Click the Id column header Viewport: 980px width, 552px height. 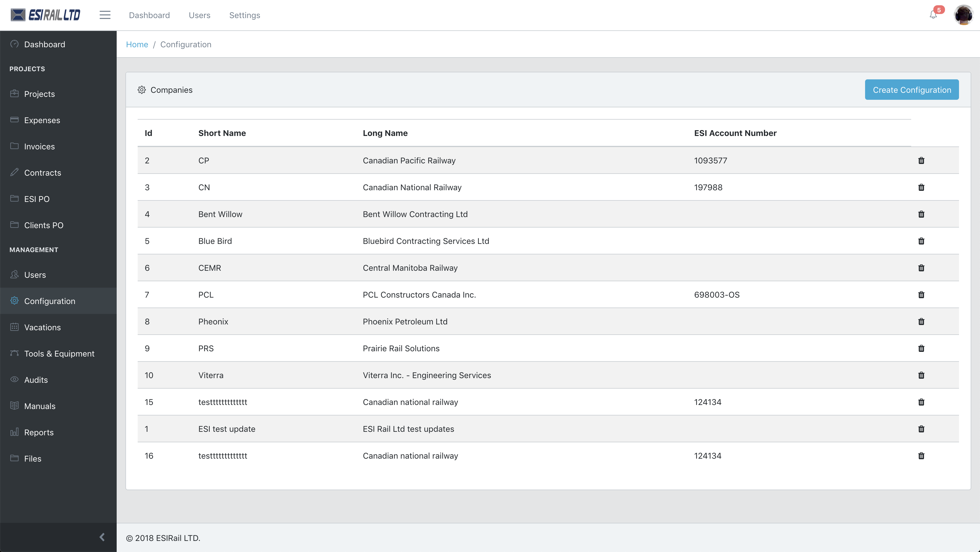(x=148, y=133)
